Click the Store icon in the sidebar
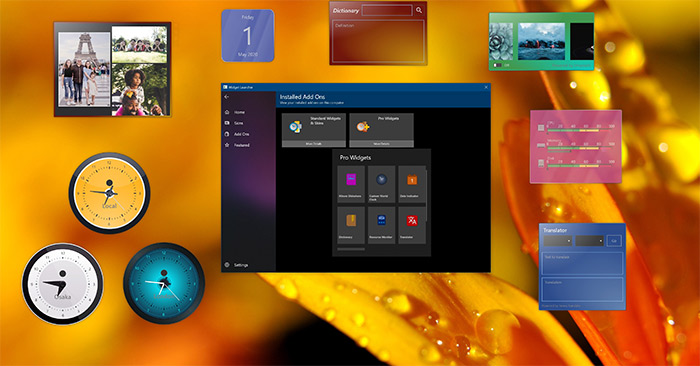Image resolution: width=700 pixels, height=366 pixels. pyautogui.click(x=227, y=123)
